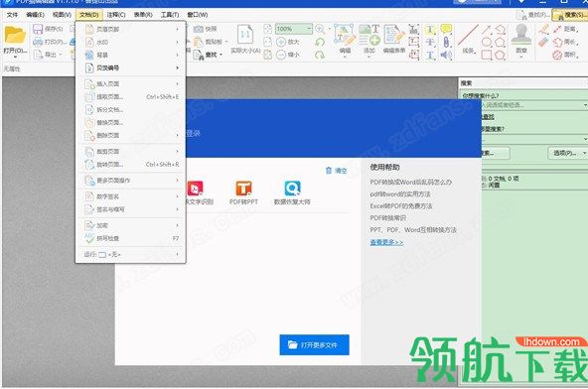Open the 表单(R) Forms menu
Viewport: 588px width, 389px height.
(143, 15)
